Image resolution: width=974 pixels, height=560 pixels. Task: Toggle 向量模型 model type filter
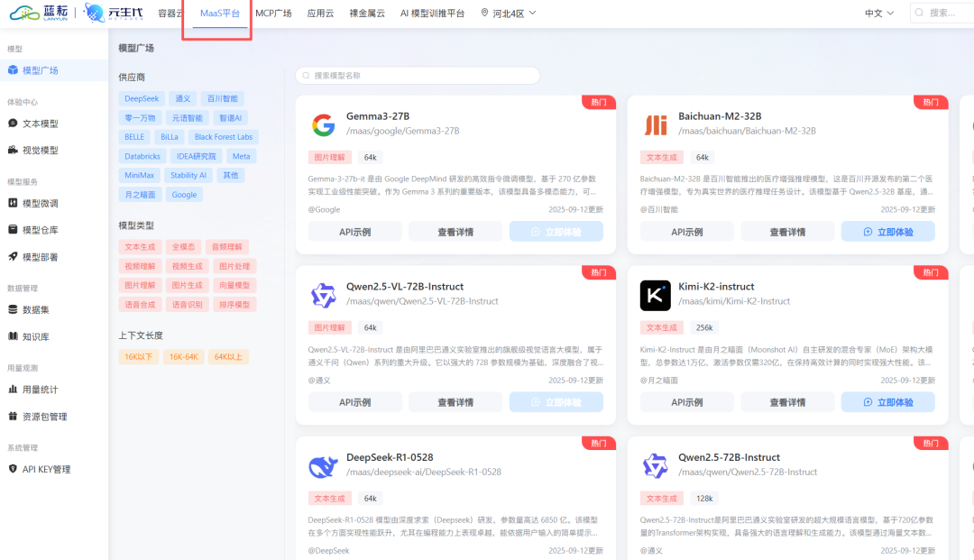(x=234, y=286)
